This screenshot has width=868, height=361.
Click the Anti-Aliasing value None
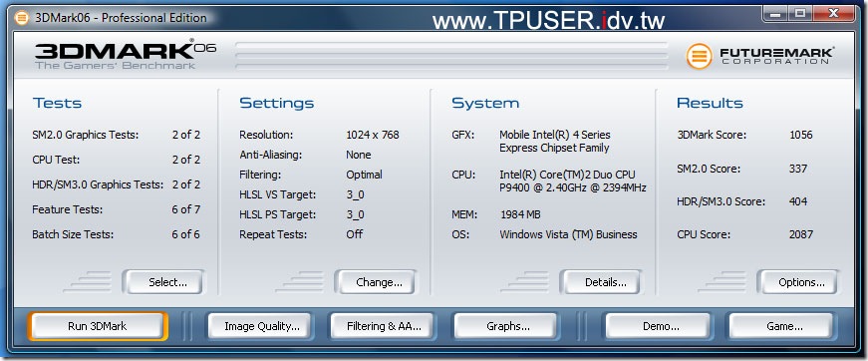point(358,155)
